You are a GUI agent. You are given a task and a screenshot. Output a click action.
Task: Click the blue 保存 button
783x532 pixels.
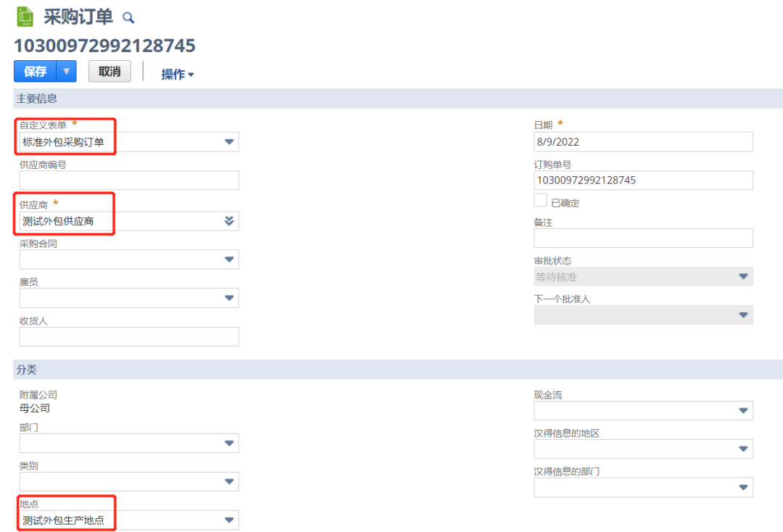(x=35, y=71)
